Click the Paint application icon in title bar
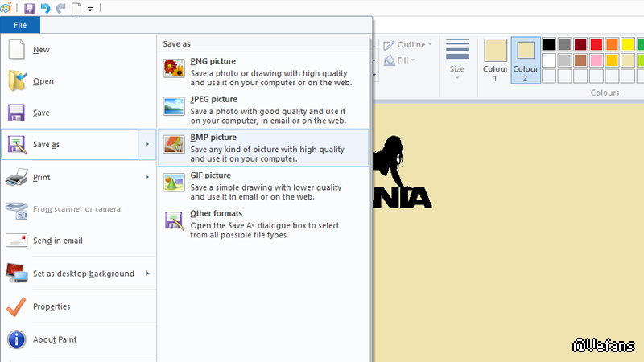This screenshot has height=362, width=644. 6,8
